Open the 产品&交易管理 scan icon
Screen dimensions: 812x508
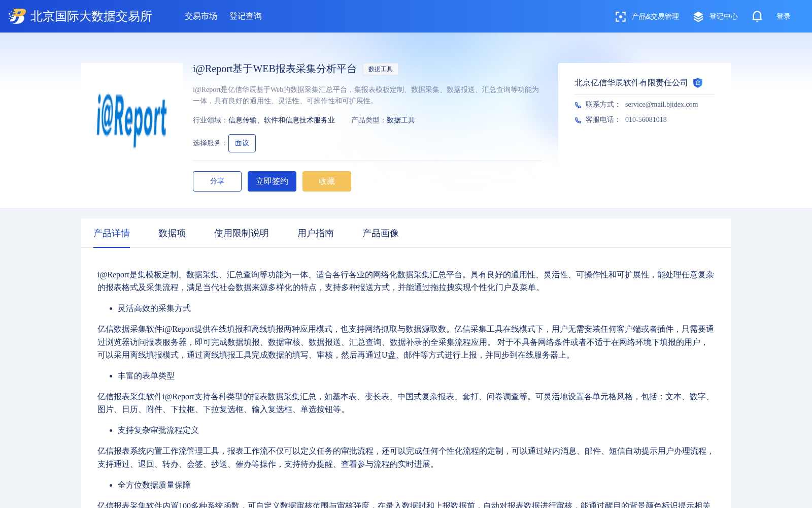[x=620, y=17]
